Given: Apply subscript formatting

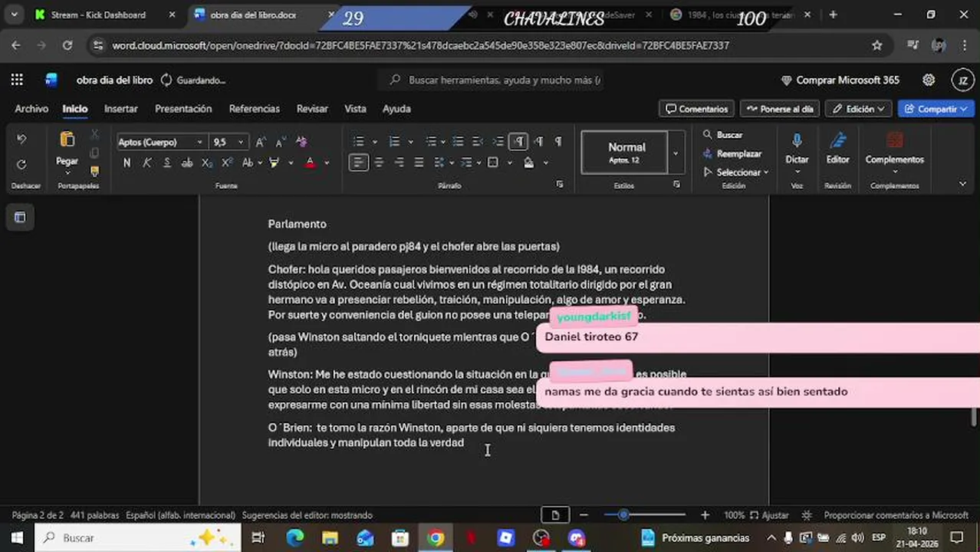Looking at the screenshot, I should pyautogui.click(x=207, y=163).
